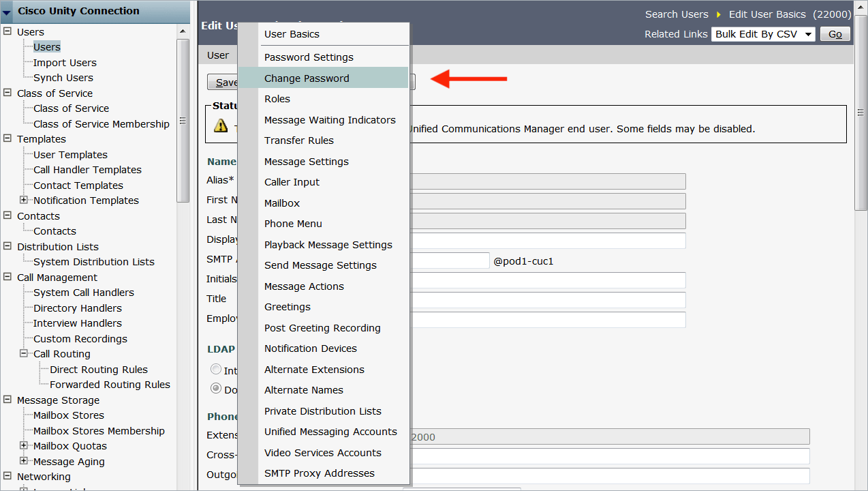The width and height of the screenshot is (868, 491).
Task: Open Import Users in the tree
Action: click(65, 62)
